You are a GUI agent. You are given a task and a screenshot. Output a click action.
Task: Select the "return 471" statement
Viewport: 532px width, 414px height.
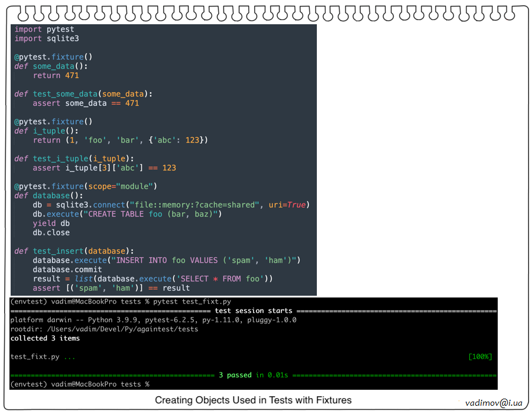(x=56, y=75)
